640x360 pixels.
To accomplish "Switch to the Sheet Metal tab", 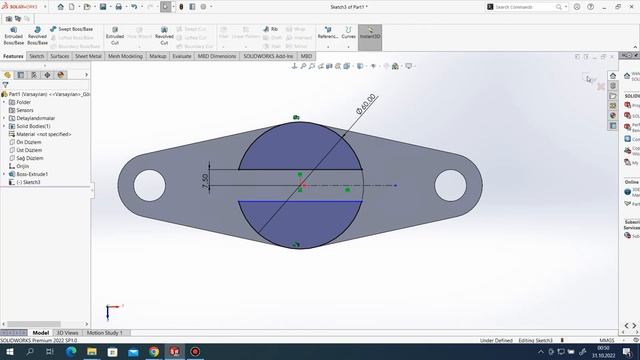I will (88, 56).
